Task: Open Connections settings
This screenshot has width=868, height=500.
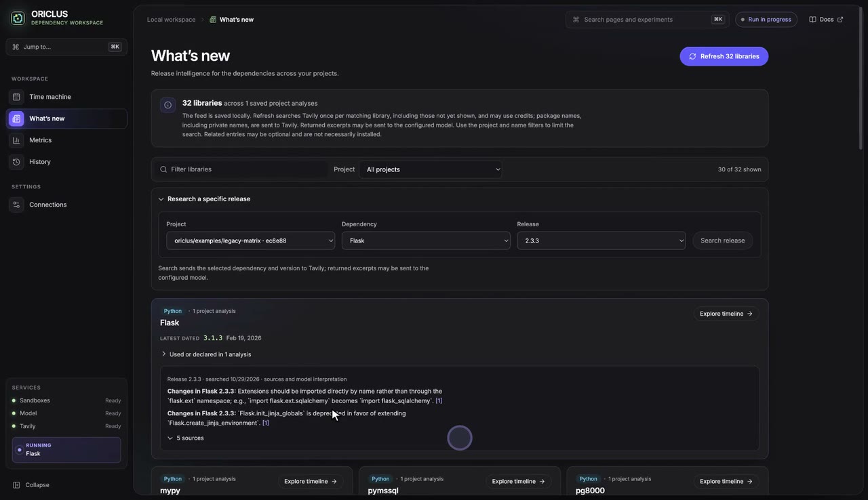Action: pyautogui.click(x=66, y=205)
